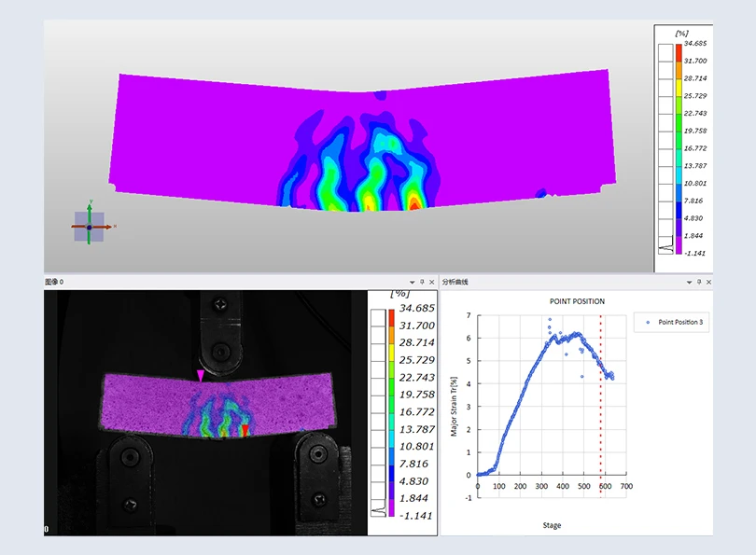Click the red segment of 3D view color bar

[679, 52]
